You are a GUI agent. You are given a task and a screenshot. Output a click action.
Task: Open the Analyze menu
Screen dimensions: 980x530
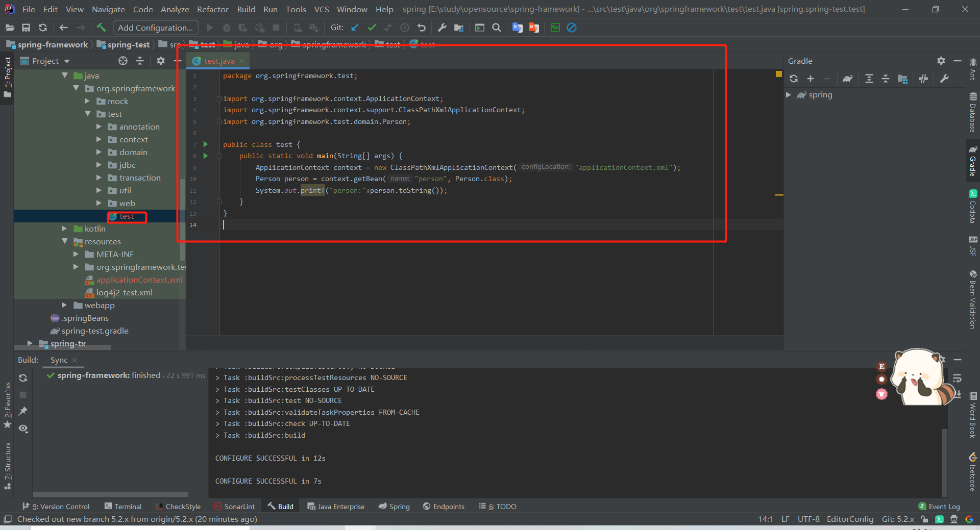pos(175,9)
